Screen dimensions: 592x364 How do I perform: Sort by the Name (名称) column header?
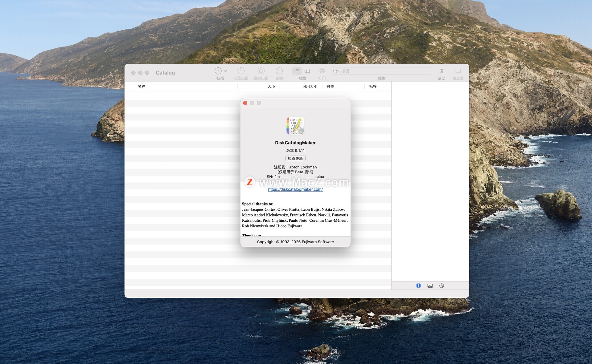pos(142,87)
